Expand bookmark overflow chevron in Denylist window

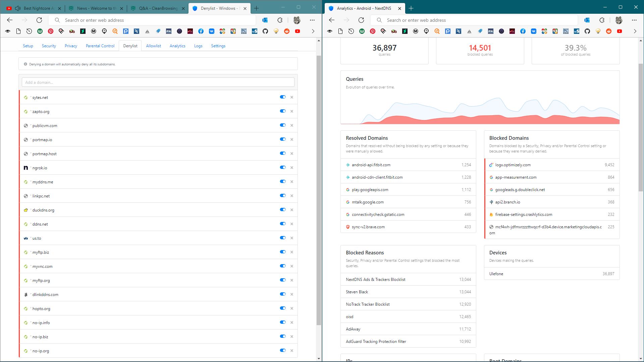tap(313, 31)
